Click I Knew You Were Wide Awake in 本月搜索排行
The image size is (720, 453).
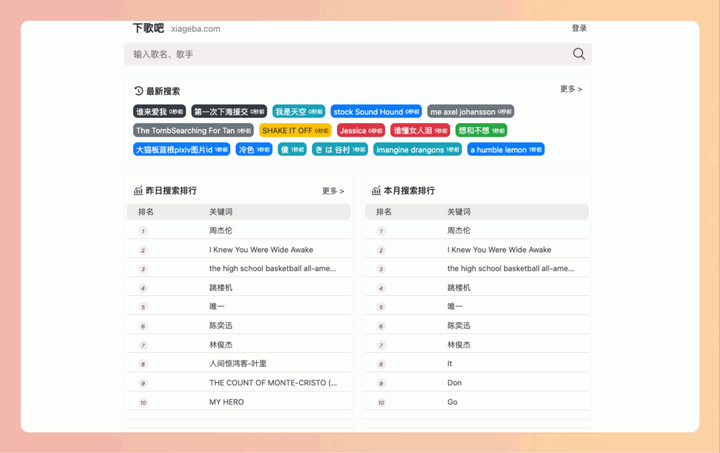click(499, 250)
